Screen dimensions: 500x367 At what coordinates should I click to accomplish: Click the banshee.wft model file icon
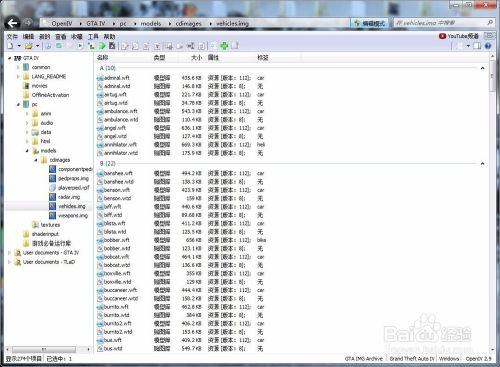click(x=100, y=174)
